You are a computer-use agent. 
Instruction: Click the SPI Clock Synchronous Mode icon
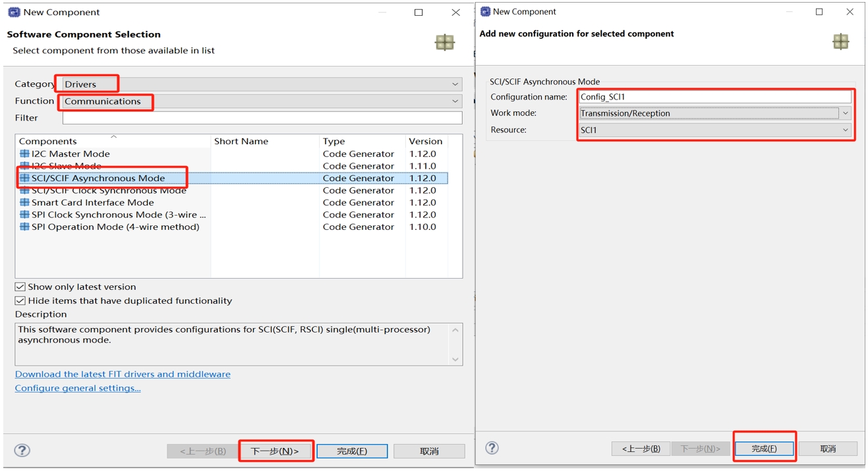tap(24, 215)
